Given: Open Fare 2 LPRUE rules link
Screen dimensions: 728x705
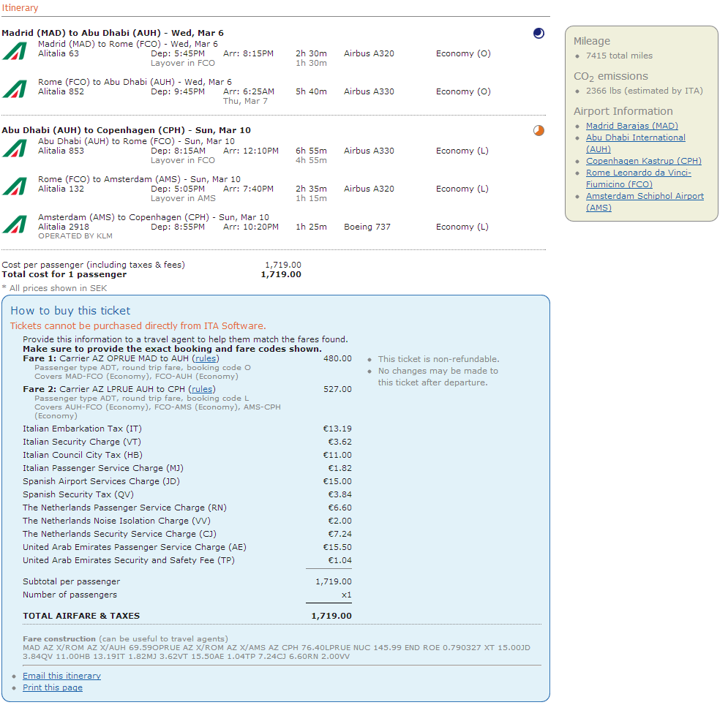Looking at the screenshot, I should point(201,390).
